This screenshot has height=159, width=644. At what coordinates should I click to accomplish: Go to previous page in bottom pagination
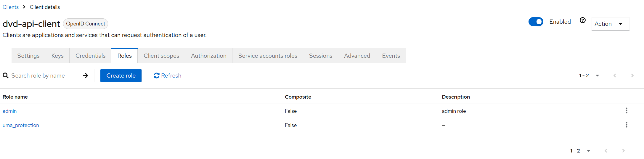606,151
